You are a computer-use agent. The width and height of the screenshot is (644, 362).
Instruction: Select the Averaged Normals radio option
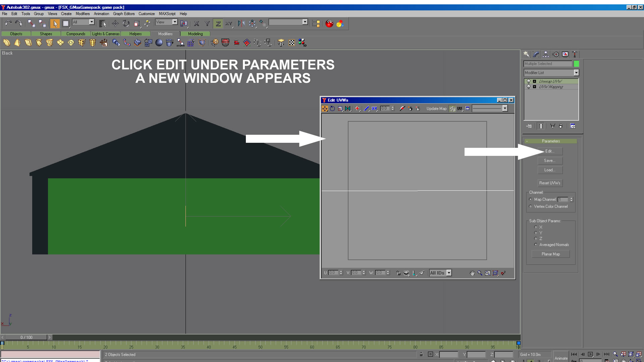[x=536, y=245]
